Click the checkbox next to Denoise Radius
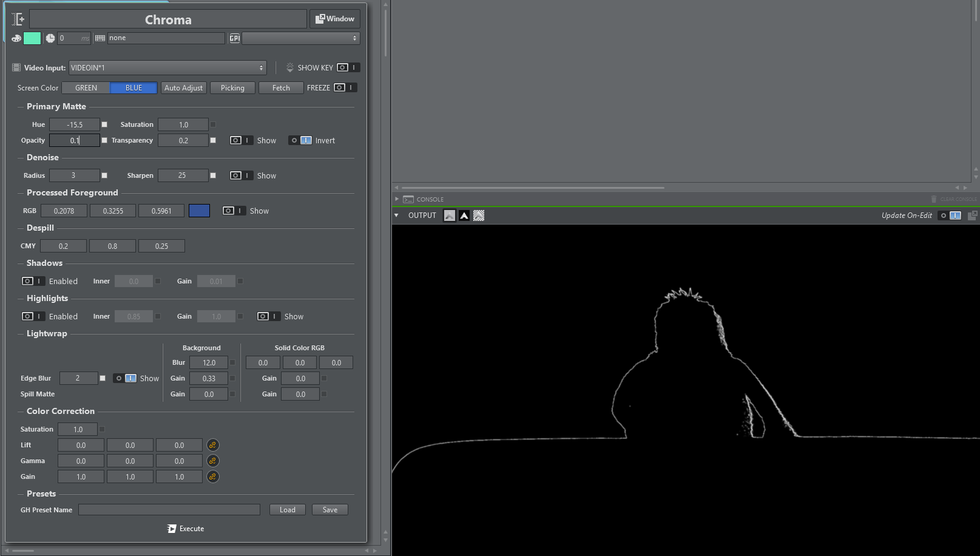This screenshot has width=980, height=556. [104, 175]
